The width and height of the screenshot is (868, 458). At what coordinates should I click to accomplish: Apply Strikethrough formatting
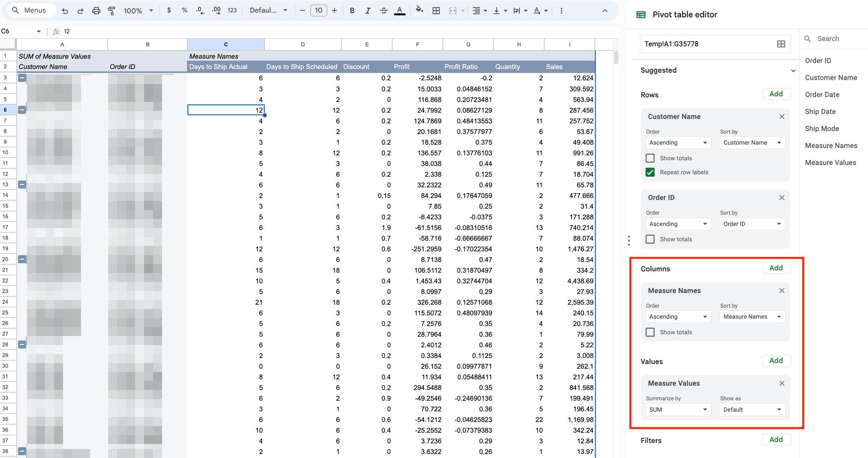(x=384, y=11)
